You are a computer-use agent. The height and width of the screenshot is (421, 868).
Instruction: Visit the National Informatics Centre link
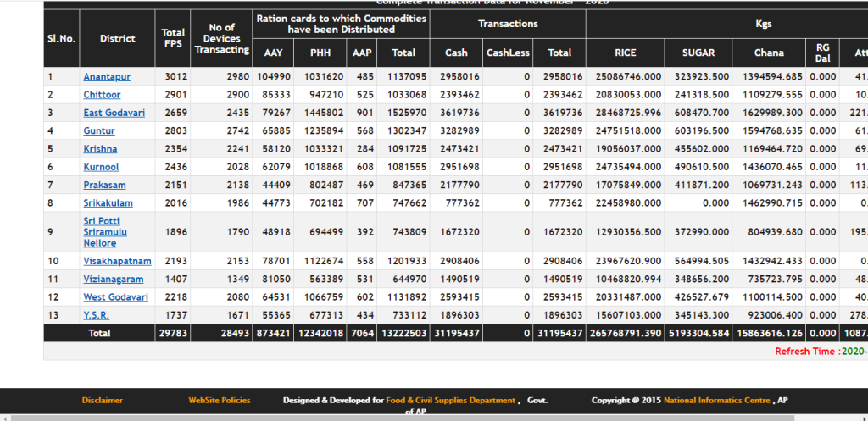pos(717,400)
